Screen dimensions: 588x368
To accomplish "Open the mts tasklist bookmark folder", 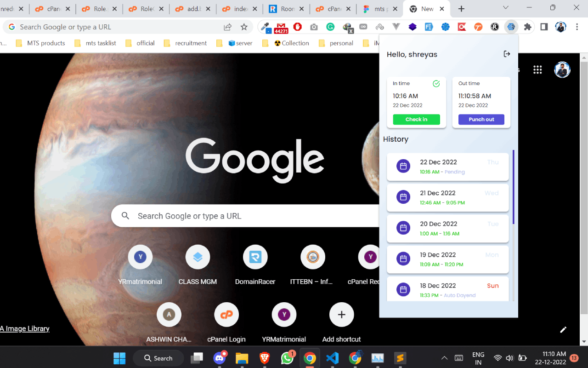I will [95, 43].
